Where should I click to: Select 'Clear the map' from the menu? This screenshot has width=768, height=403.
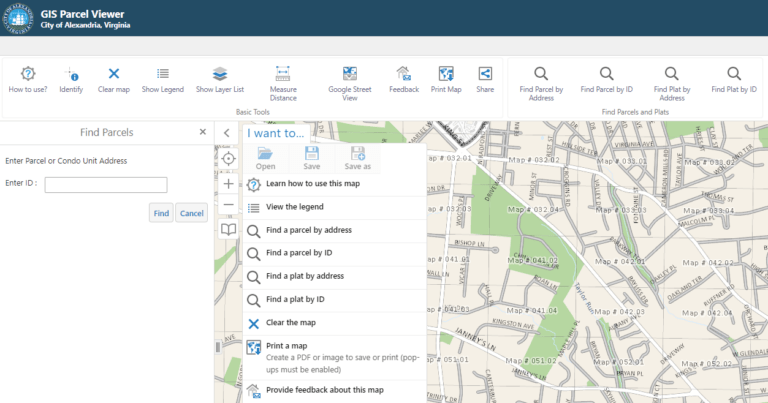(293, 323)
